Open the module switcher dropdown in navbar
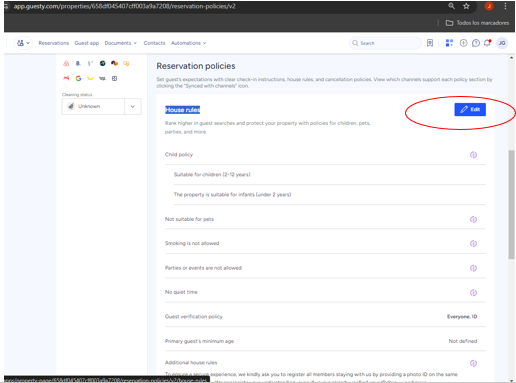Viewport: 516px width, 383px height. [23, 43]
